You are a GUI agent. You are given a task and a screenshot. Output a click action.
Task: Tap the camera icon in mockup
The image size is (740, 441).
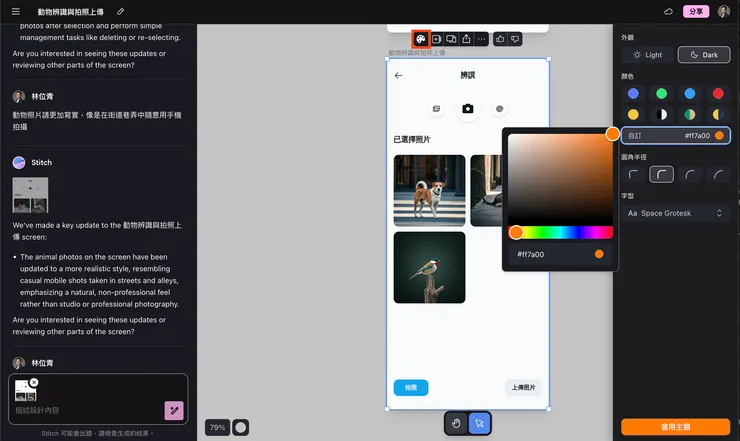(468, 109)
